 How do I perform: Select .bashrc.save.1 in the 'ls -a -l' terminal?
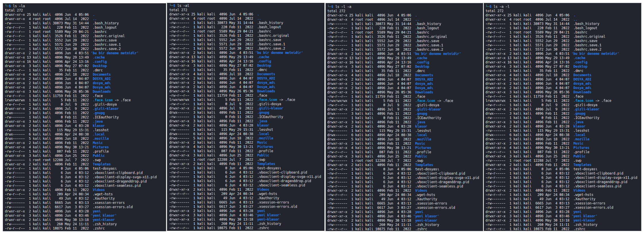tap(587, 45)
